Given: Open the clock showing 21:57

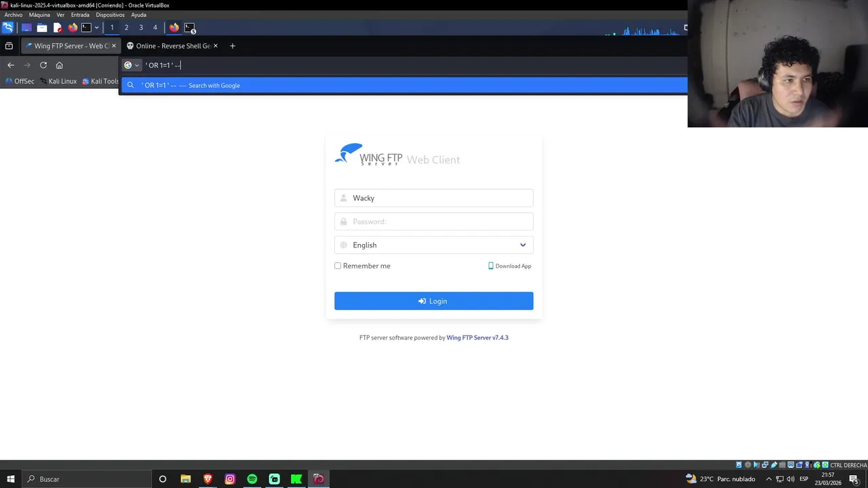Looking at the screenshot, I should coord(828,479).
